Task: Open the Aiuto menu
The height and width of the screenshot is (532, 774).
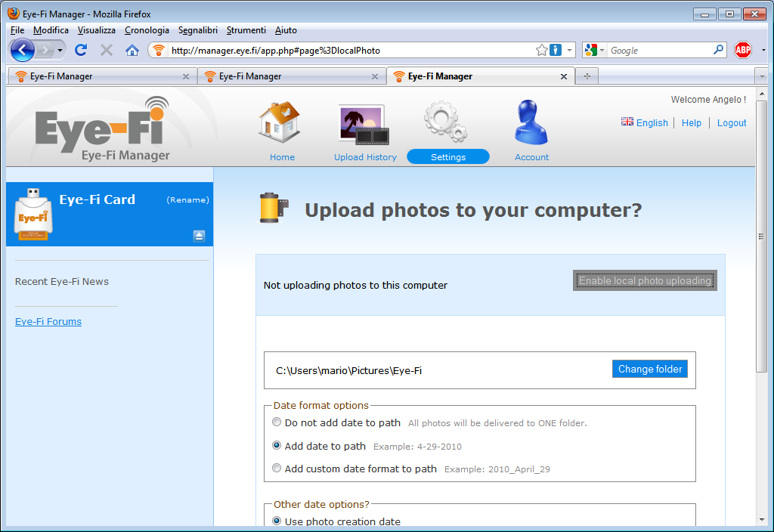Action: pyautogui.click(x=286, y=30)
